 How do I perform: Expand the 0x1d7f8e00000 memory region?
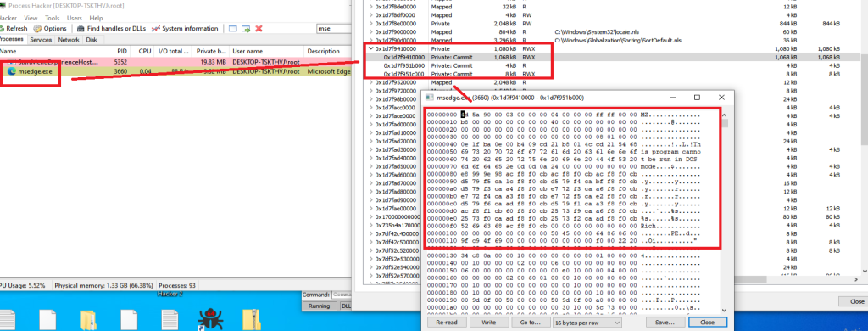coord(370,24)
